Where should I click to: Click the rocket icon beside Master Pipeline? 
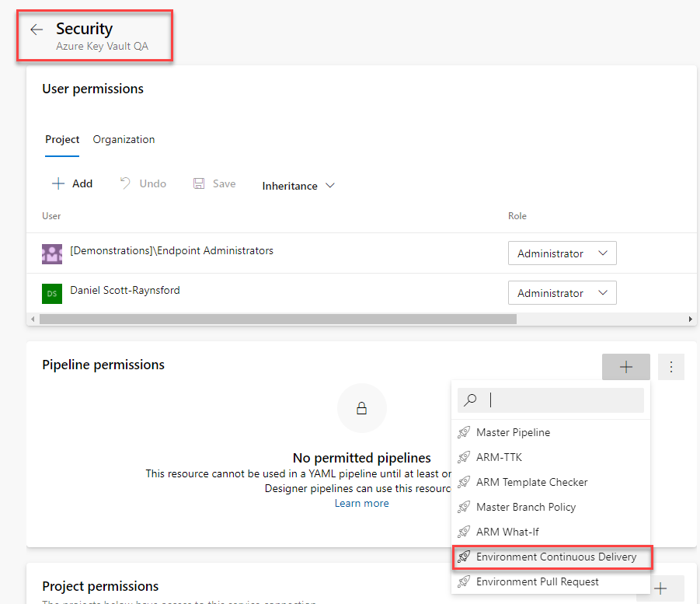pos(464,432)
